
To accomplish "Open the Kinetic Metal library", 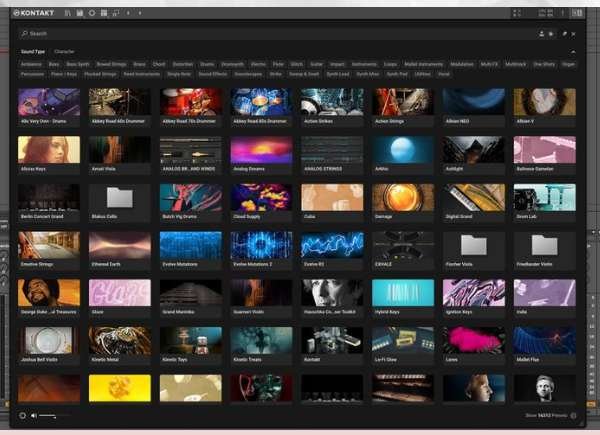I will [x=120, y=345].
